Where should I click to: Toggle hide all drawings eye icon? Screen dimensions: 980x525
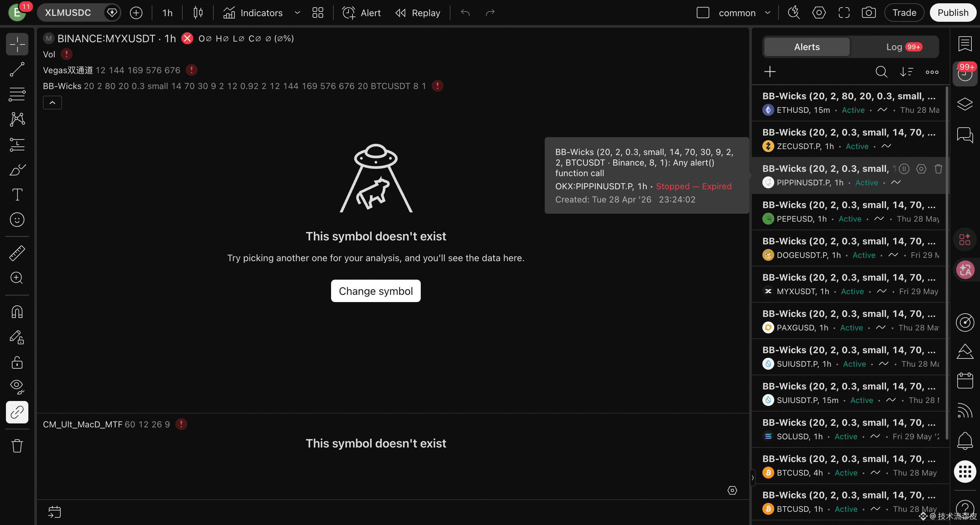pos(17,387)
